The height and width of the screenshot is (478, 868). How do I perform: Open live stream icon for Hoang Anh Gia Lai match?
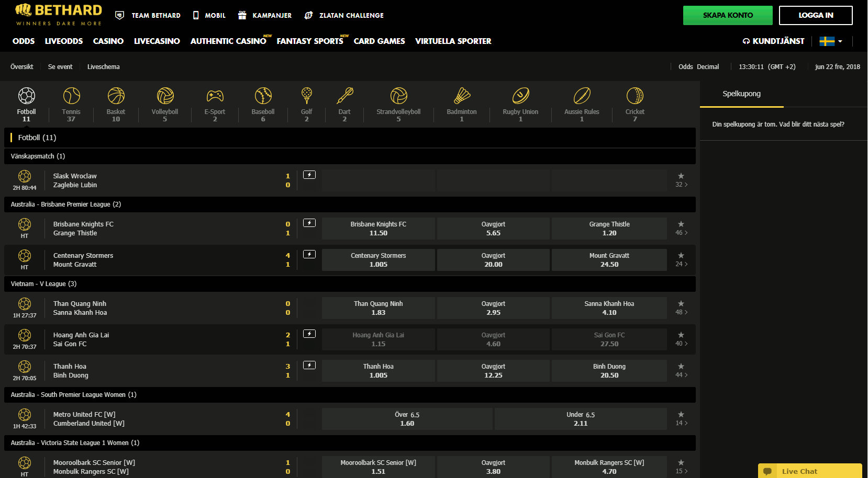(x=309, y=334)
